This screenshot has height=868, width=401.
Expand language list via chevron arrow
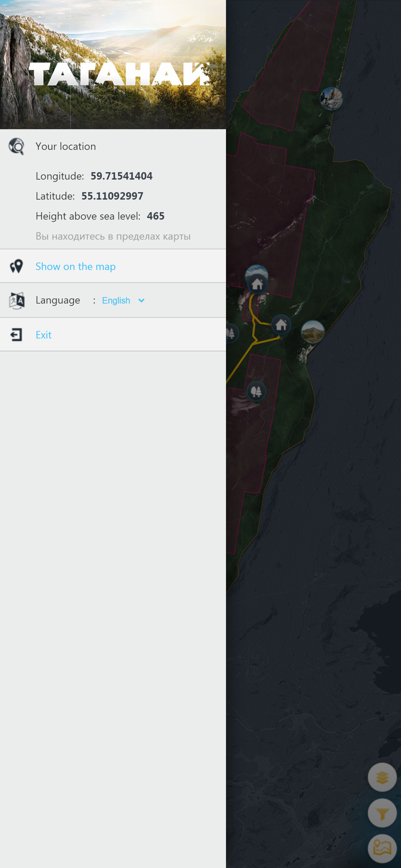(141, 300)
